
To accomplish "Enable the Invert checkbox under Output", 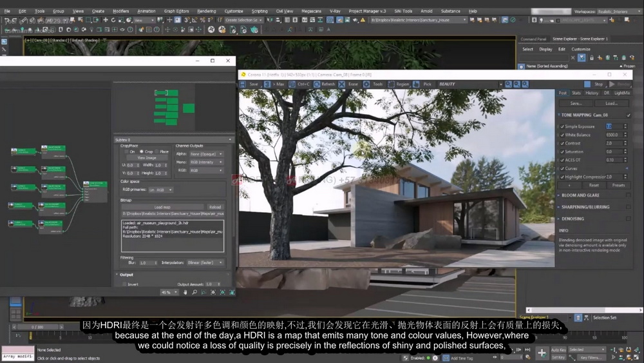I will pos(124,284).
